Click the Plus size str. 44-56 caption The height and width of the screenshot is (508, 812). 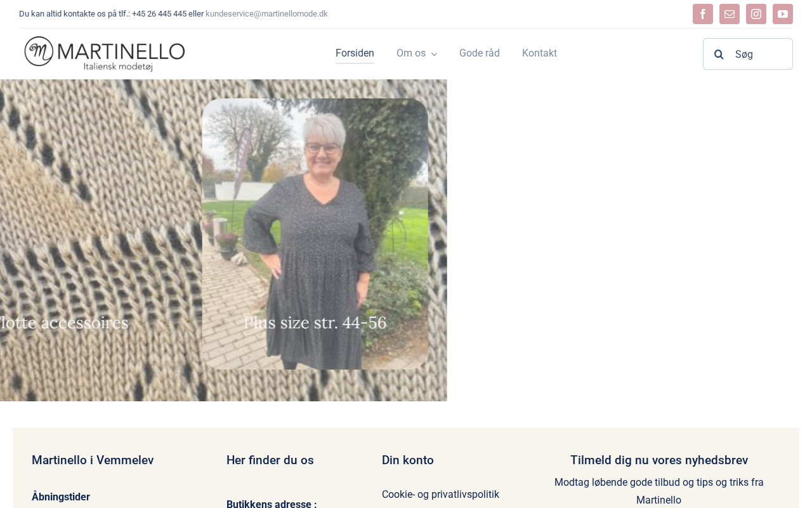[315, 323]
